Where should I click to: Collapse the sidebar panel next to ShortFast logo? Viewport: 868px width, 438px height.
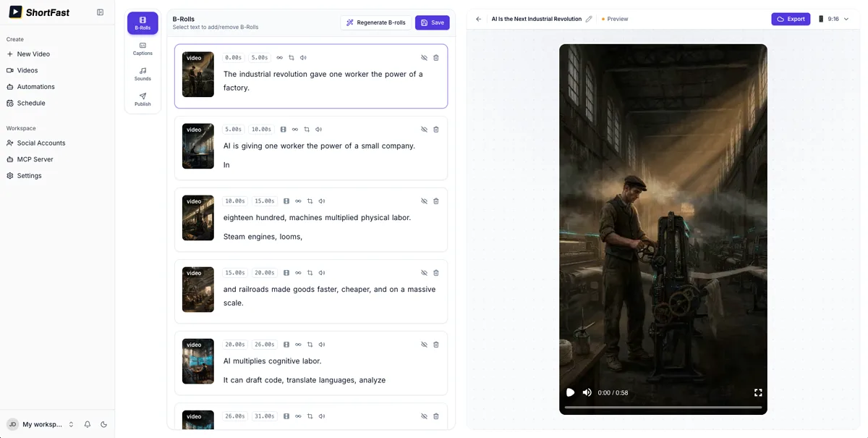coord(100,12)
